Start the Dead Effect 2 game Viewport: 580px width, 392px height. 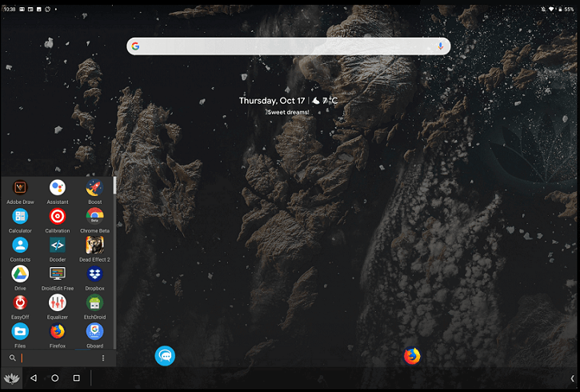(x=95, y=246)
